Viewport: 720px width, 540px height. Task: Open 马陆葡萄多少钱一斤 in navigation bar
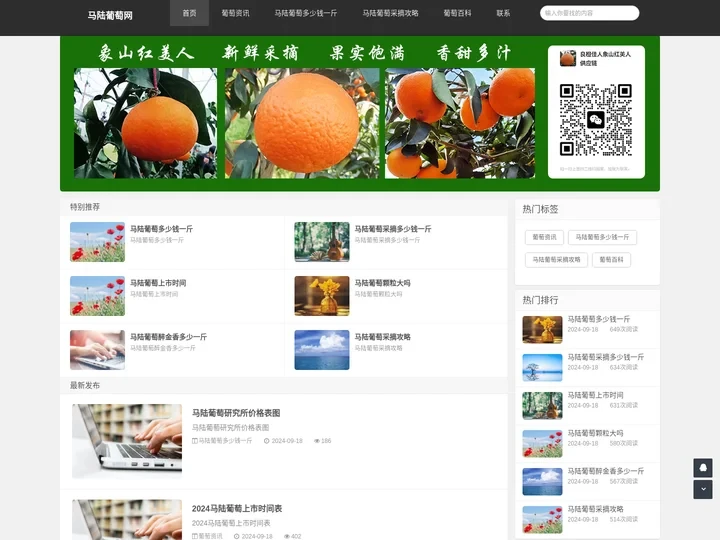click(x=306, y=13)
